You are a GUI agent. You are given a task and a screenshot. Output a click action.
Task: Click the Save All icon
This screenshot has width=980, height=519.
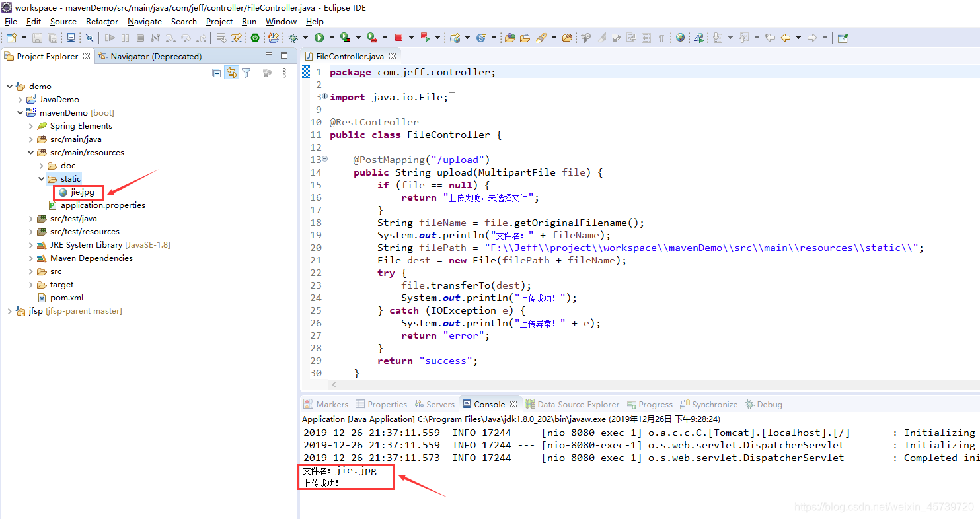click(52, 38)
